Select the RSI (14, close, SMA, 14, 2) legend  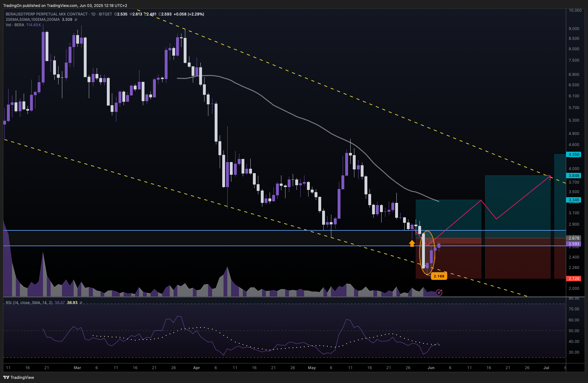point(29,303)
